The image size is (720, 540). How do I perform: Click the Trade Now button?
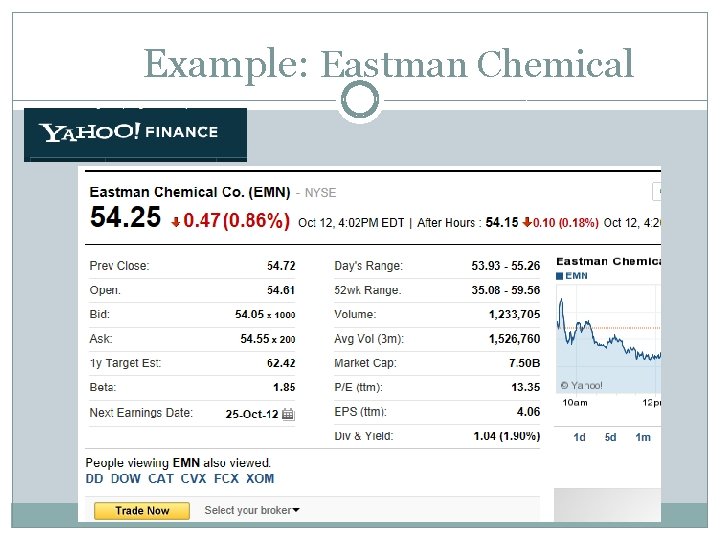(142, 511)
